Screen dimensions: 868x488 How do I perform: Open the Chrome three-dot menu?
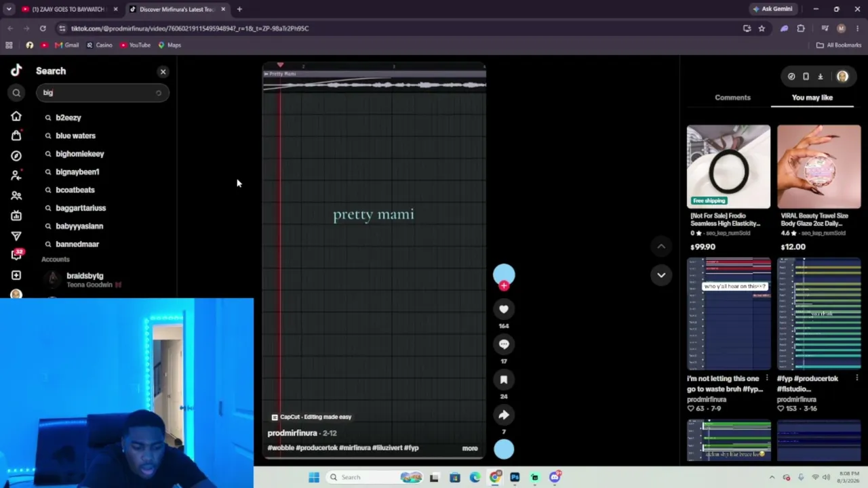(x=858, y=28)
